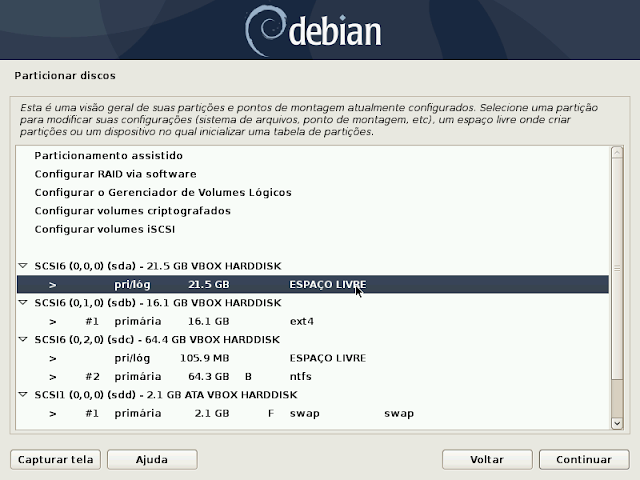The image size is (640, 480).
Task: Select 21.5 GB ESPAÇO LIVRE row
Action: pos(313,284)
